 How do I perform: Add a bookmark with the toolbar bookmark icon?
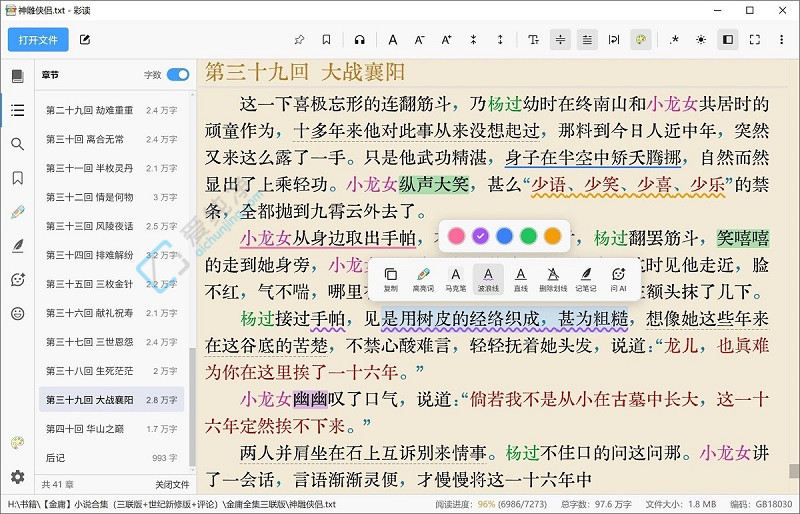coord(327,40)
